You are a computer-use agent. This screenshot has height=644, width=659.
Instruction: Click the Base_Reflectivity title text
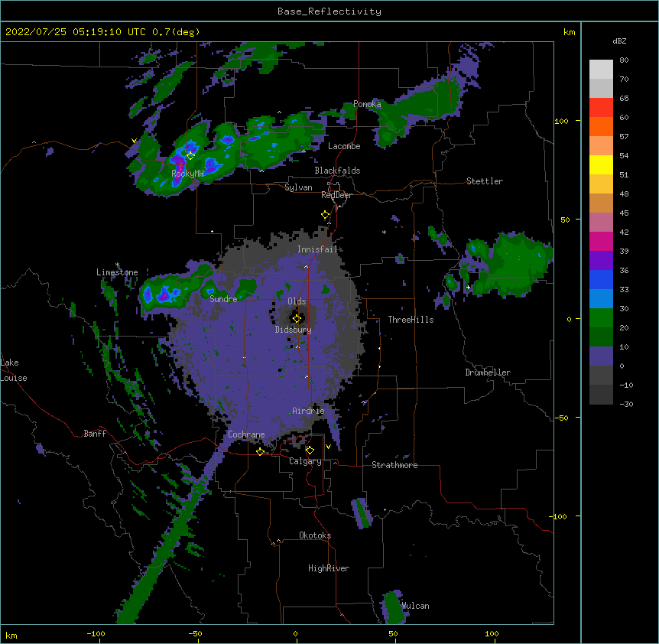point(329,11)
